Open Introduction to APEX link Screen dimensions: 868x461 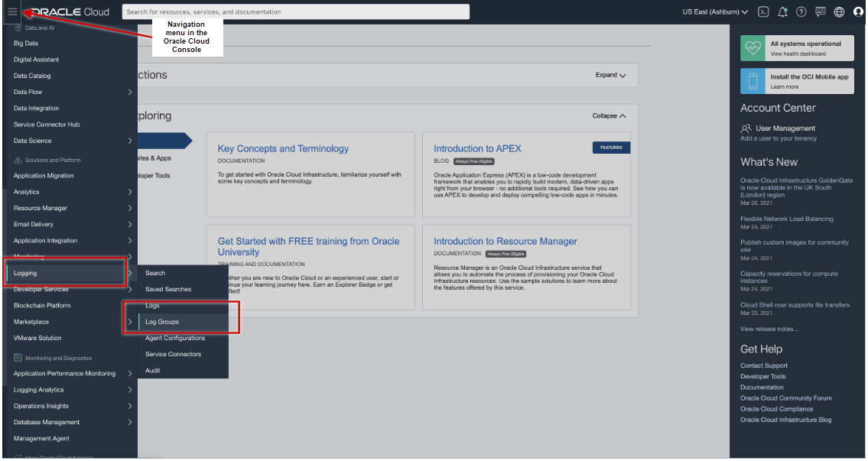coord(478,148)
